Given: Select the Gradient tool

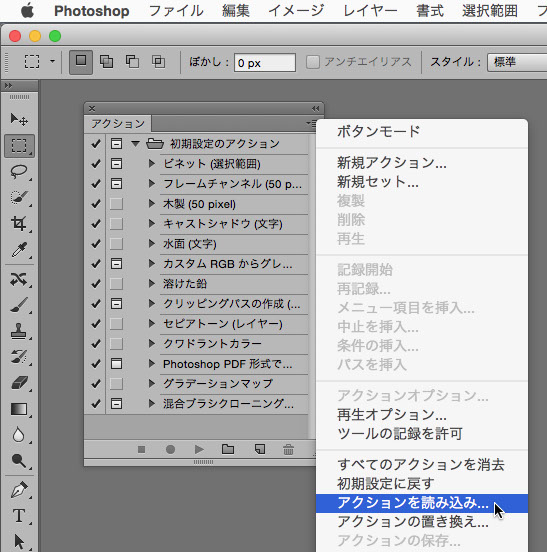Looking at the screenshot, I should click(x=19, y=409).
